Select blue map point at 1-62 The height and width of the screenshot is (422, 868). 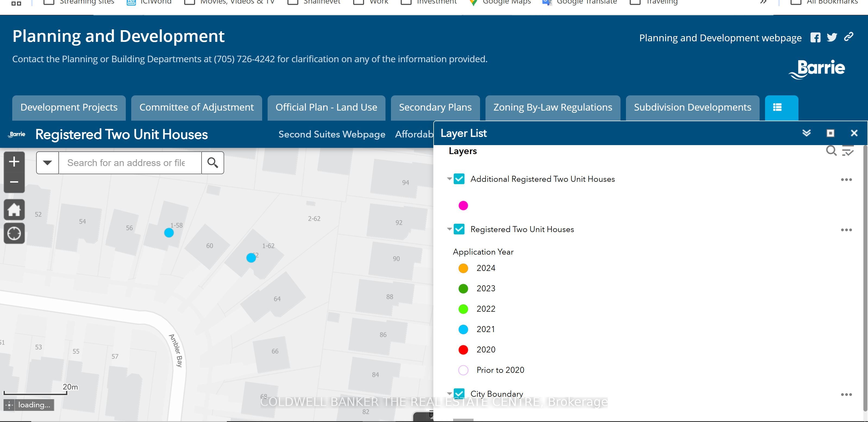pos(251,258)
